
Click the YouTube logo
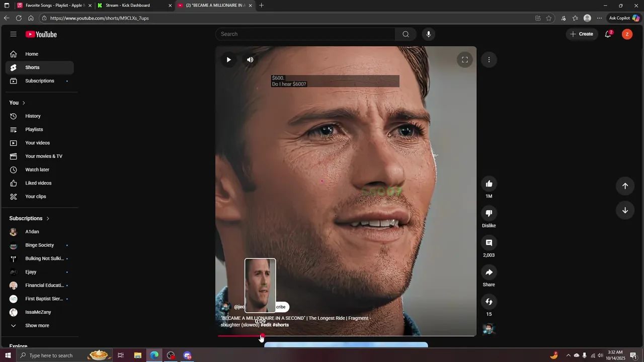coord(41,34)
